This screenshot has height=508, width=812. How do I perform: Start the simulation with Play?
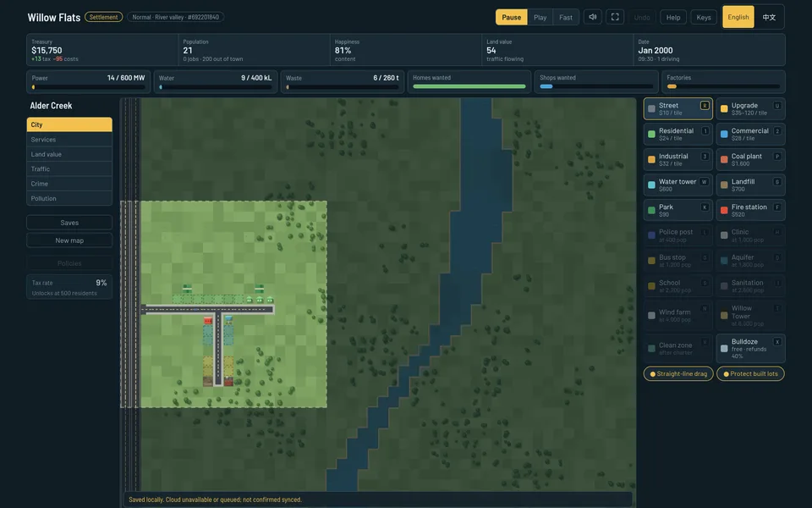point(540,17)
